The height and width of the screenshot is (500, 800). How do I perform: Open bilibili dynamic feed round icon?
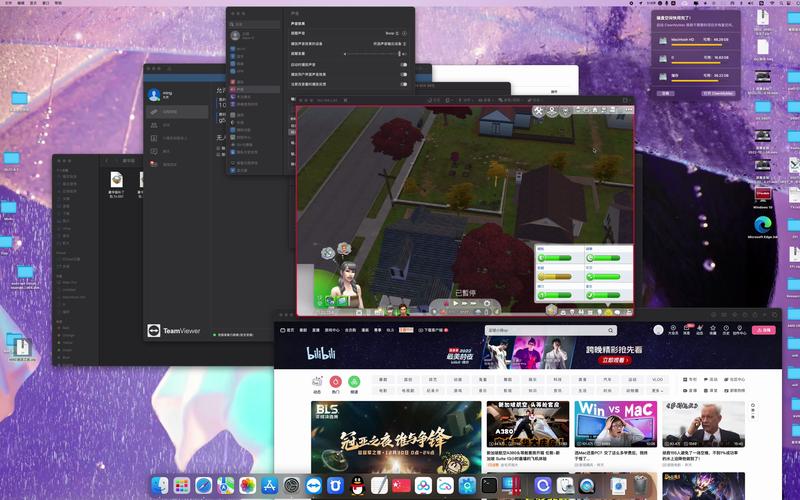pyautogui.click(x=317, y=382)
